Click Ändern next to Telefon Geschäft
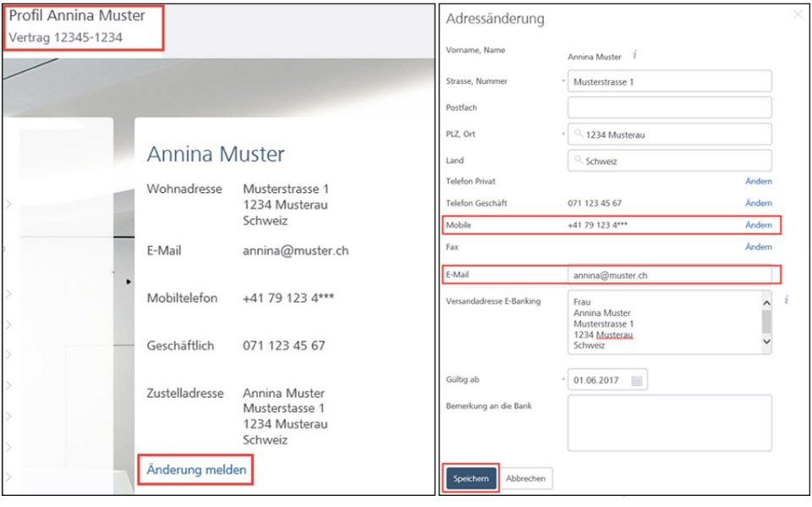Viewport: 812px width, 507px height. (x=758, y=203)
